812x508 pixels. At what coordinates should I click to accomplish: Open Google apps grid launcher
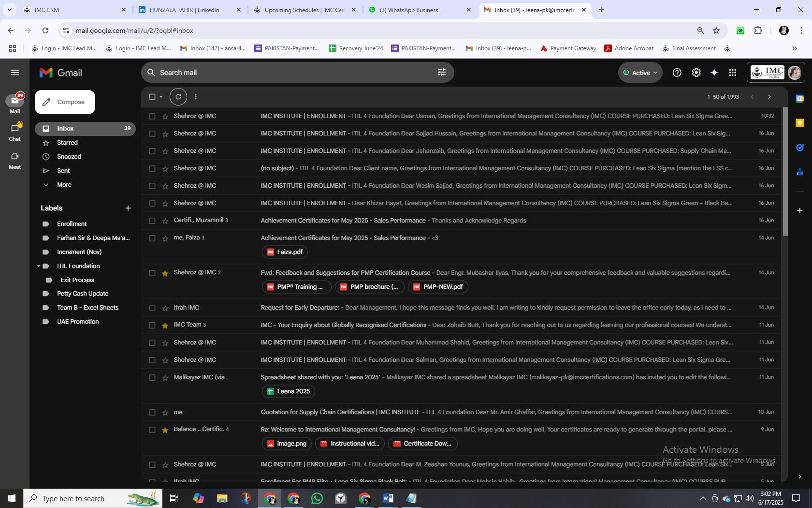tap(733, 73)
